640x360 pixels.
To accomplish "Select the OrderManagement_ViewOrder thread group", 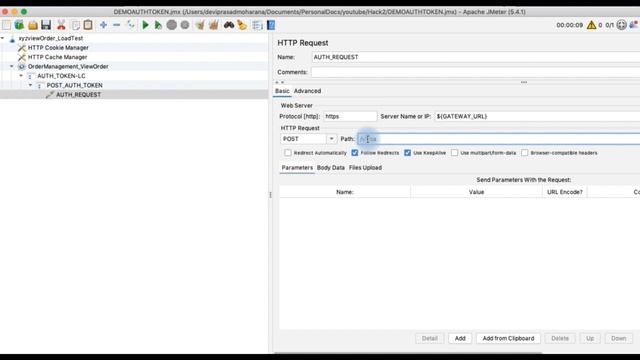I will pos(68,66).
